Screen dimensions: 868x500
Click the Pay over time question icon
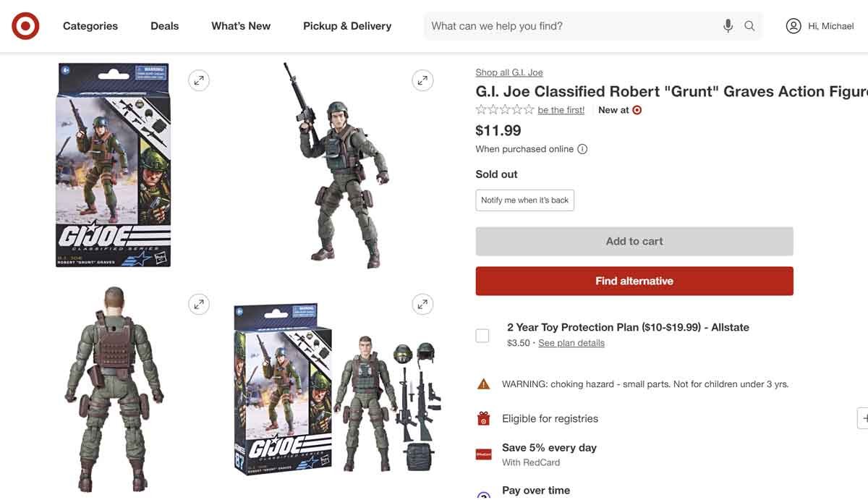coord(482,495)
